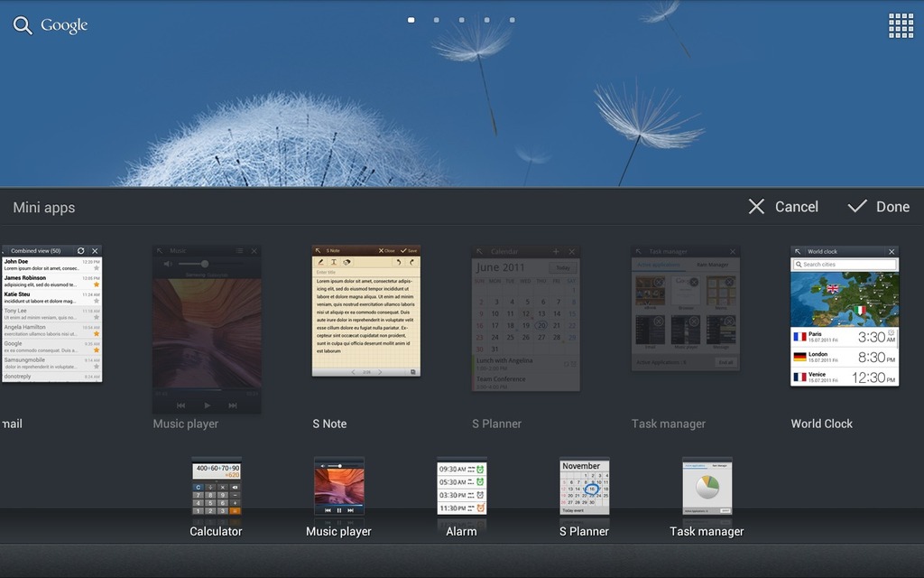
Task: Click the Search cities field in World clock
Action: (845, 265)
